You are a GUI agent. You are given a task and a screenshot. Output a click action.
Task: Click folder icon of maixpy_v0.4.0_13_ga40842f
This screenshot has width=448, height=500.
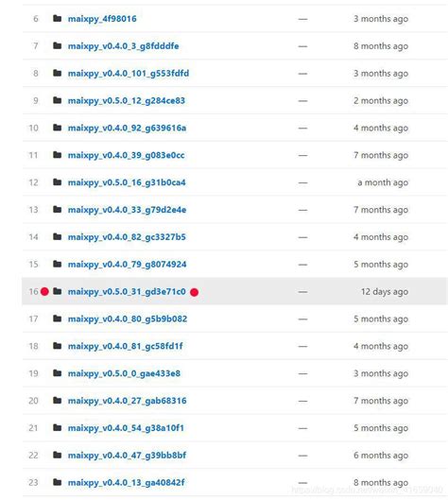[x=57, y=482]
